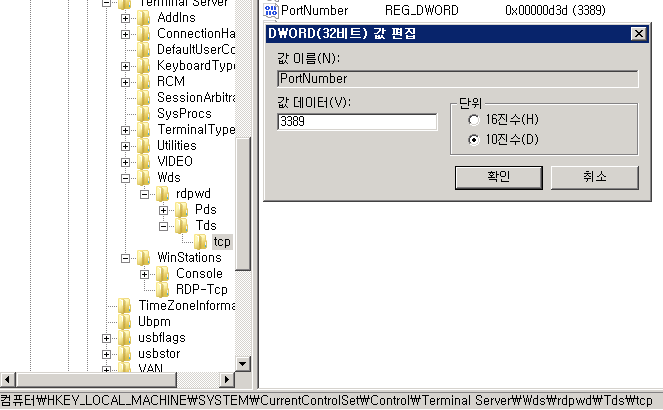Click the usbstor folder icon
663x410 pixels.
pos(125,354)
